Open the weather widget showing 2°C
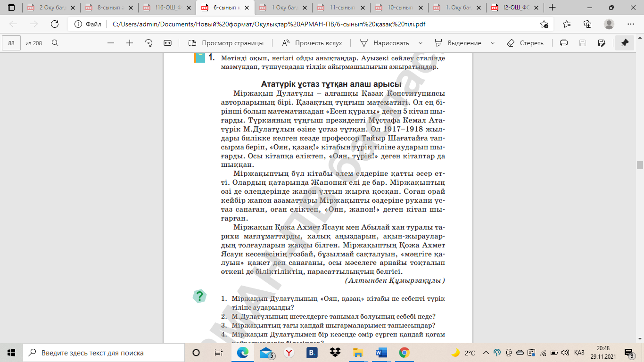The height and width of the screenshot is (362, 644). (x=463, y=353)
